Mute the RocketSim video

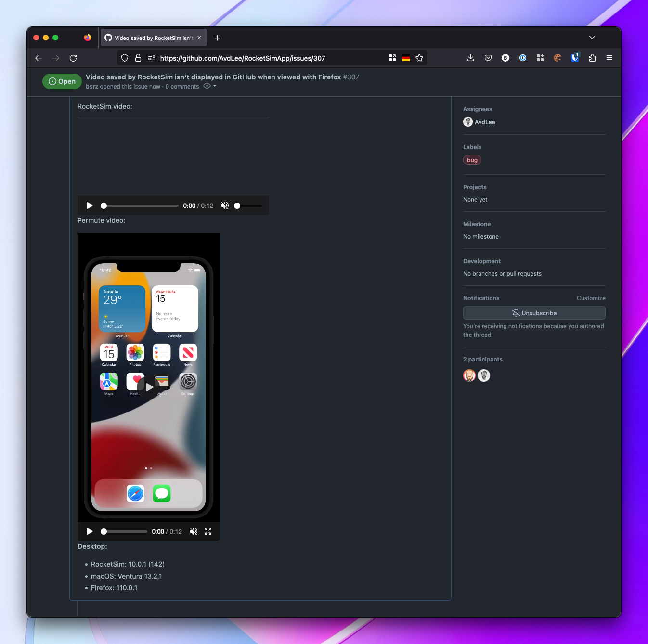[225, 206]
